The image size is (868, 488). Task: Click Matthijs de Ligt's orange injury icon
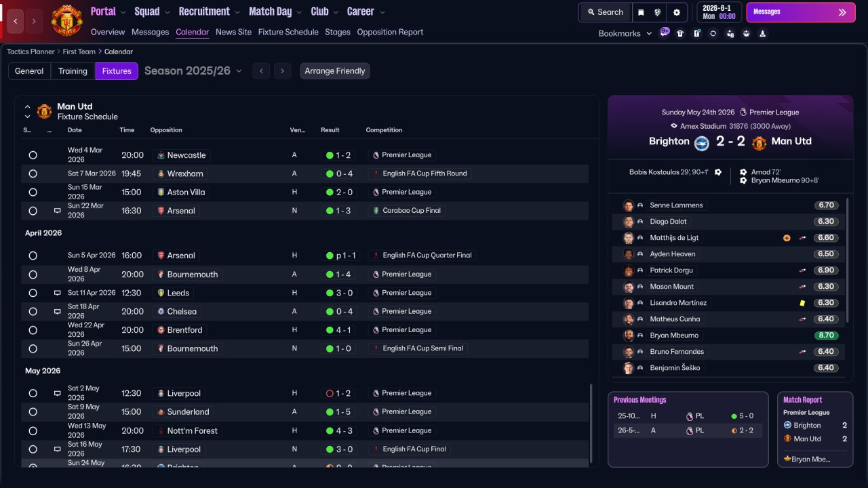pos(787,238)
